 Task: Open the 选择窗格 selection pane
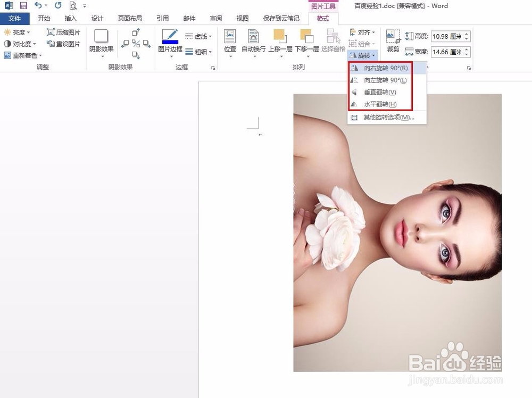[x=334, y=41]
